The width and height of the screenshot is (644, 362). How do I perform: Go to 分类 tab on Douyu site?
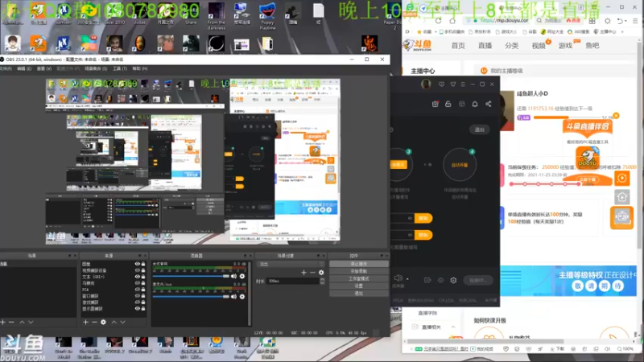[511, 46]
